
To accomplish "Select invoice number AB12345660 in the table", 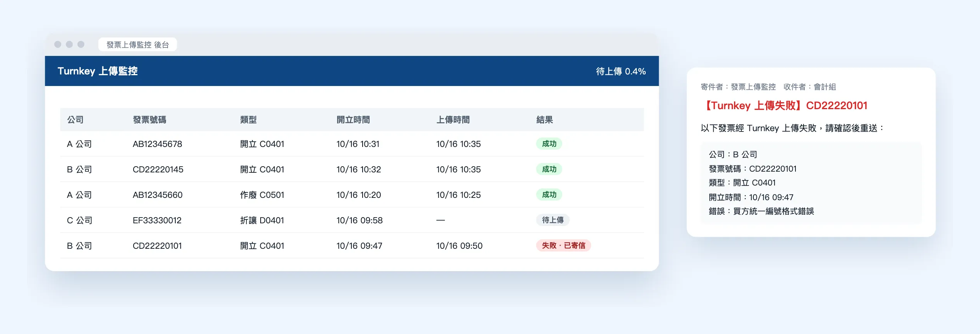I will pos(158,195).
